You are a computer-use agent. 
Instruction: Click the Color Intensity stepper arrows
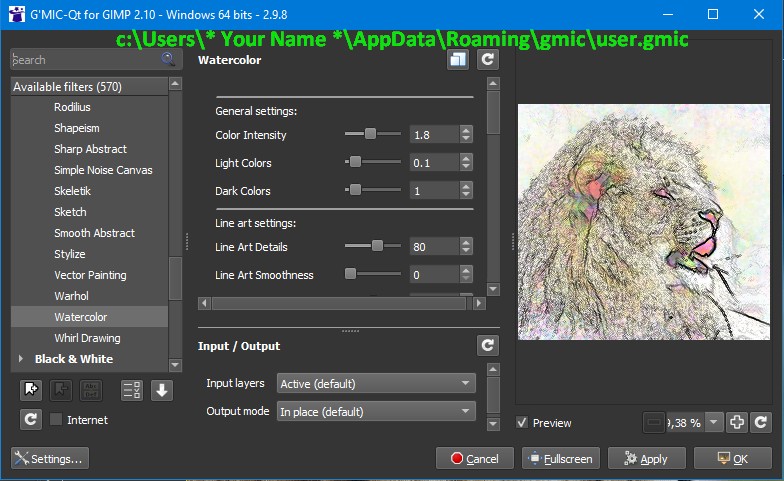tap(466, 134)
